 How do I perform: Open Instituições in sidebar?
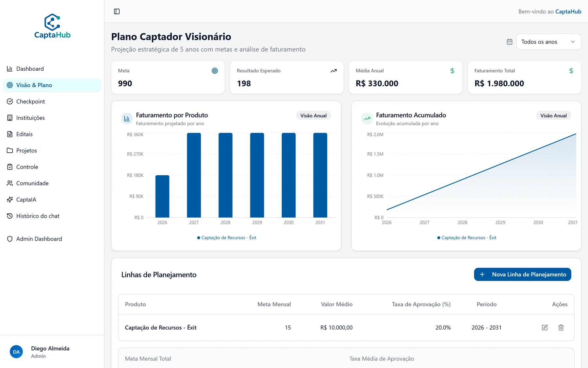click(52, 118)
